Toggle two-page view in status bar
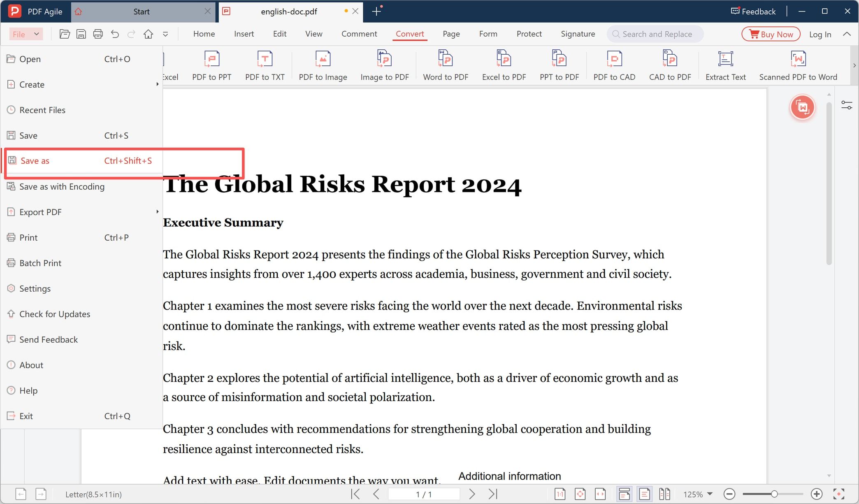The width and height of the screenshot is (859, 504). pos(664,494)
